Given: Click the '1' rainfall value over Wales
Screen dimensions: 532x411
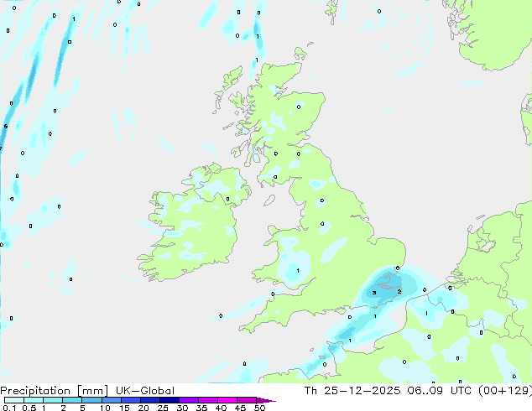Looking at the screenshot, I should coord(298,270).
